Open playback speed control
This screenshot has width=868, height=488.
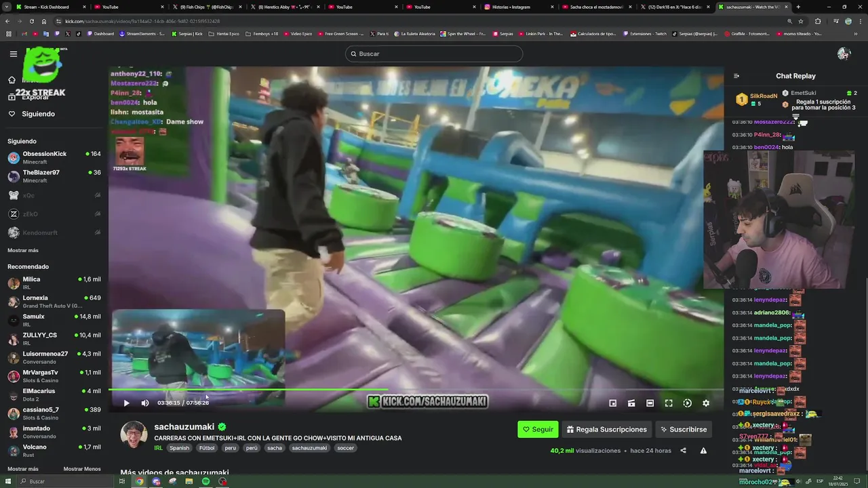(x=687, y=403)
